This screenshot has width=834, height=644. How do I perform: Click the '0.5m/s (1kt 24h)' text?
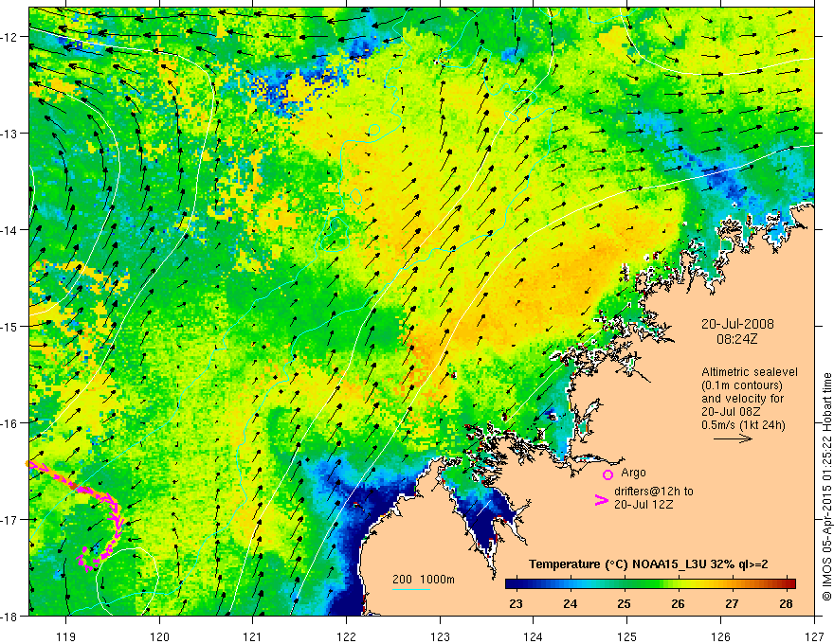(x=743, y=425)
